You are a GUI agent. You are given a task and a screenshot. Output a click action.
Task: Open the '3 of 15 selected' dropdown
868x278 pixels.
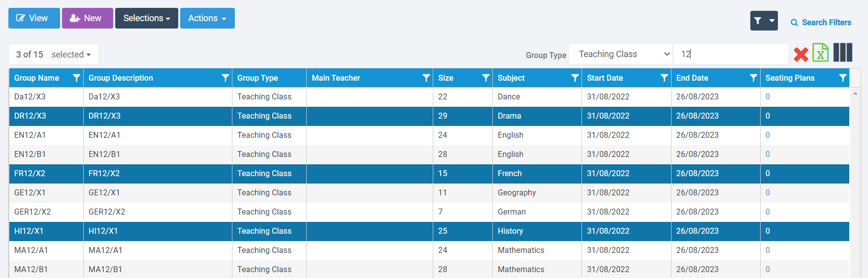[x=54, y=55]
